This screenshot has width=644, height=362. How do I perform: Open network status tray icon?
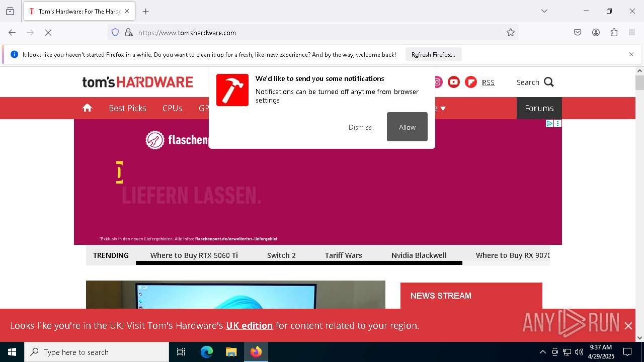pyautogui.click(x=567, y=352)
